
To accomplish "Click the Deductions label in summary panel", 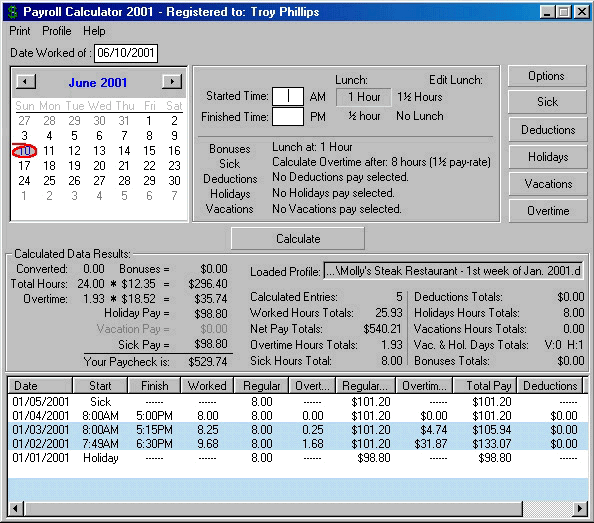I will tap(230, 179).
